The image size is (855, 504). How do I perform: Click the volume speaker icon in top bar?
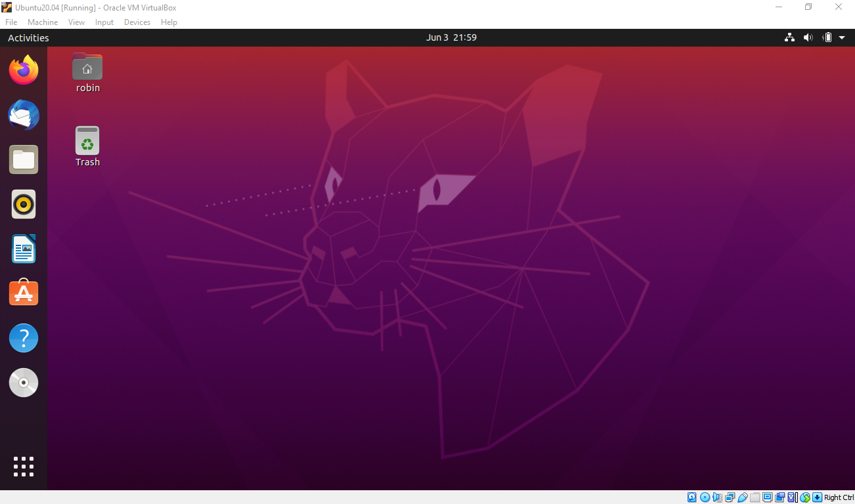[808, 37]
